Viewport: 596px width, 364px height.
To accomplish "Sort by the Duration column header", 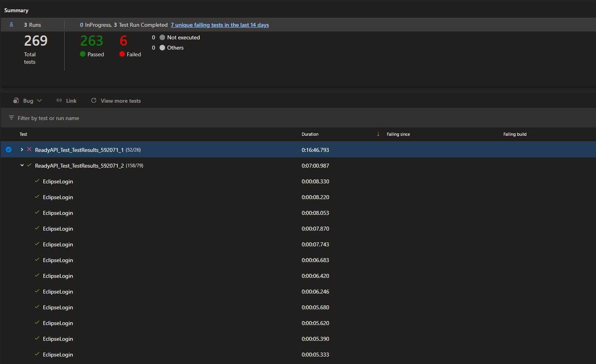I will click(x=310, y=134).
